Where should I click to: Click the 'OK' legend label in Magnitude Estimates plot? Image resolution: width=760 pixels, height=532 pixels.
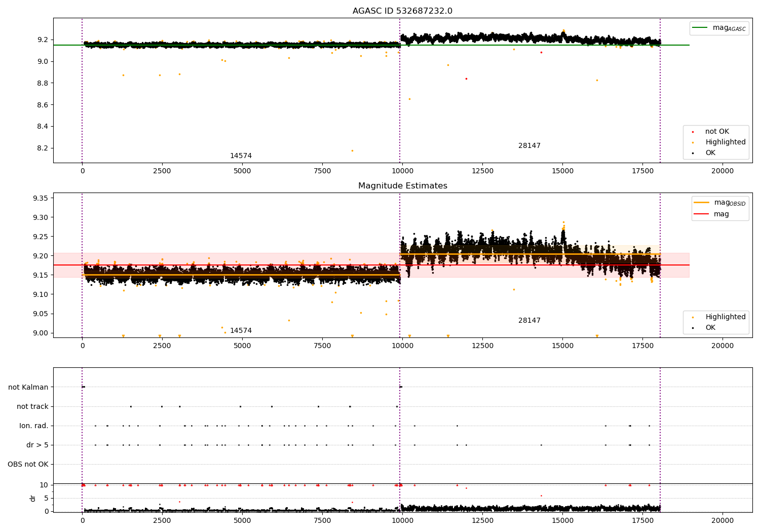pos(710,328)
